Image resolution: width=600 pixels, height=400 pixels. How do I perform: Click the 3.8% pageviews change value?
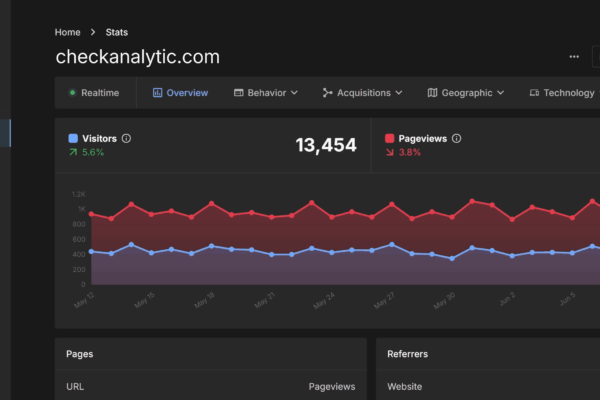(409, 152)
